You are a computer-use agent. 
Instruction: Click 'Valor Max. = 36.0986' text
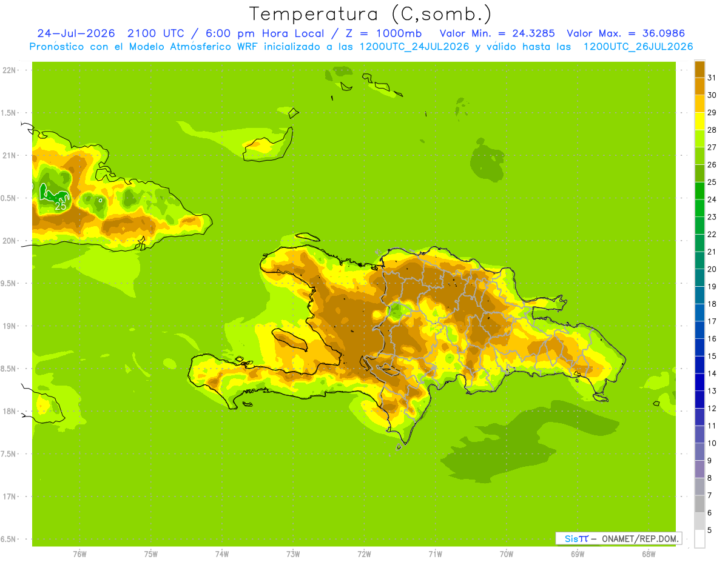(625, 33)
